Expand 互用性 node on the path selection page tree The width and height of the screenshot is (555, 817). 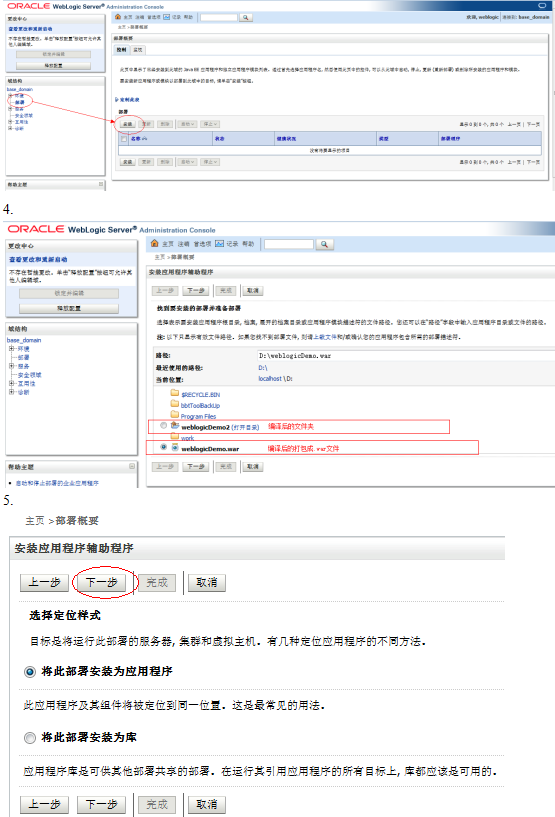point(11,383)
